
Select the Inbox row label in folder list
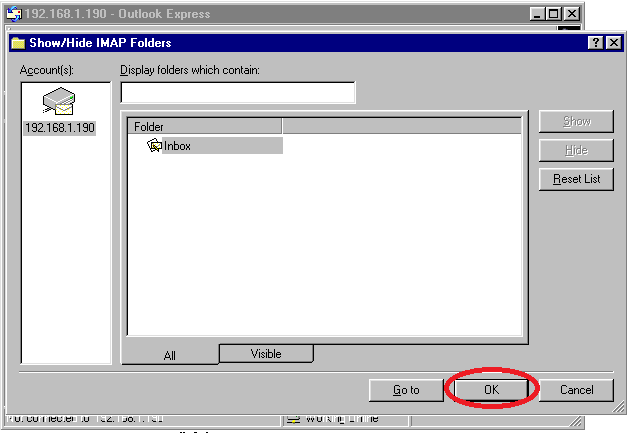(x=178, y=146)
